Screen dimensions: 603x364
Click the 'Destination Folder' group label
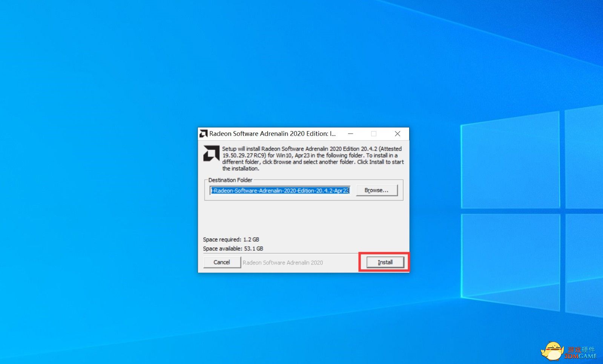tap(230, 180)
